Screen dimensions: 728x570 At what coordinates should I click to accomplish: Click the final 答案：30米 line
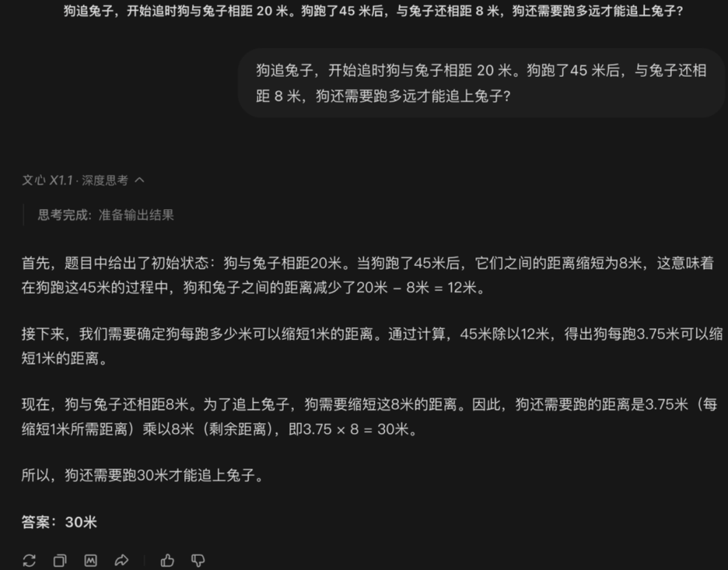[x=59, y=521]
